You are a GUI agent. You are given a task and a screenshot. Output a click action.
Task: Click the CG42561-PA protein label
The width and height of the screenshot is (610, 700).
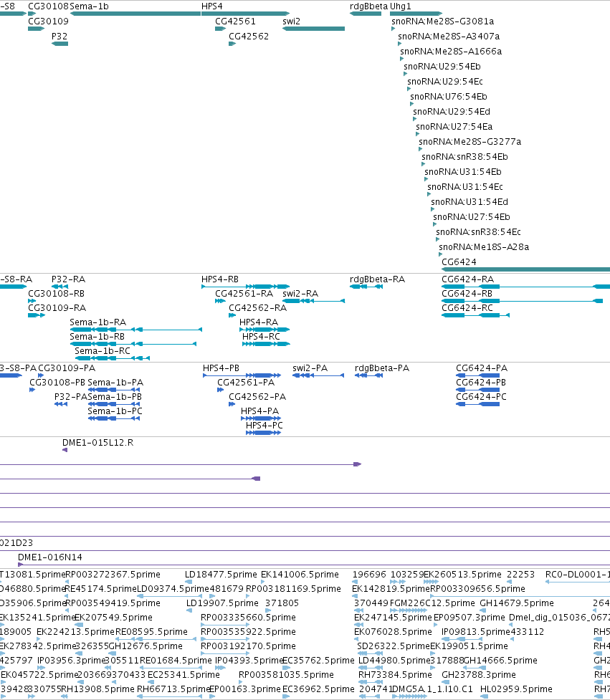click(246, 382)
